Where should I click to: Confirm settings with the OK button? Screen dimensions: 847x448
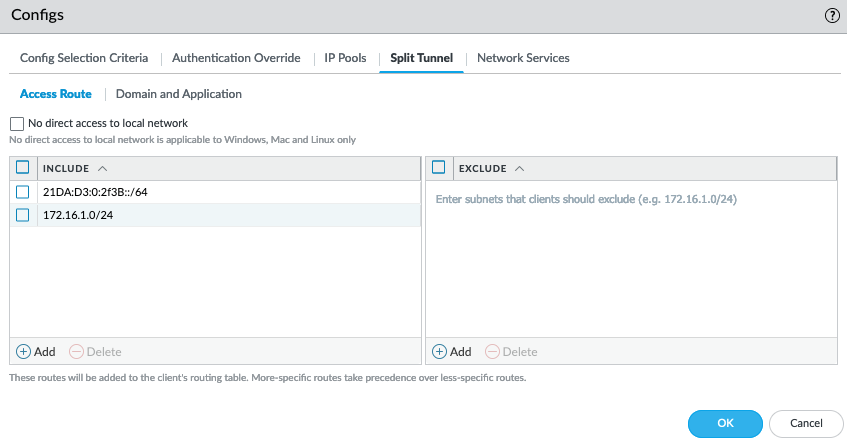tap(725, 423)
